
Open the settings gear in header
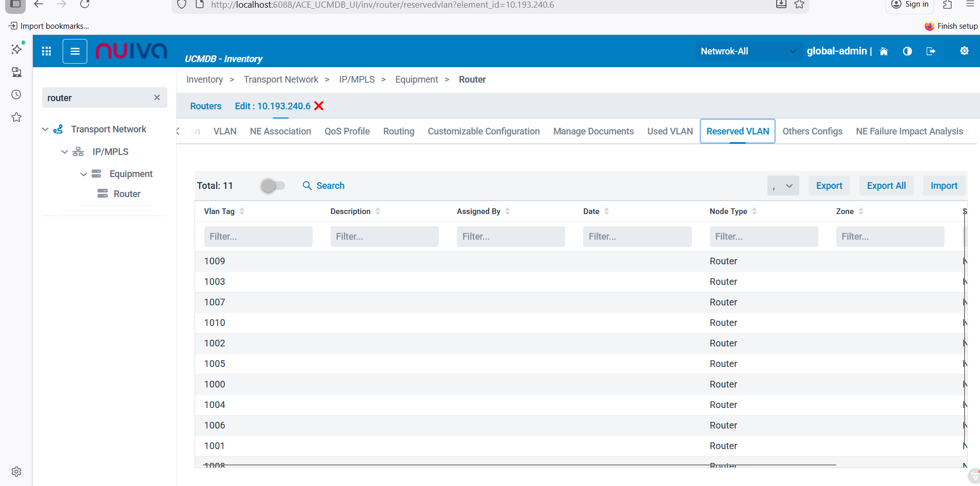(964, 51)
